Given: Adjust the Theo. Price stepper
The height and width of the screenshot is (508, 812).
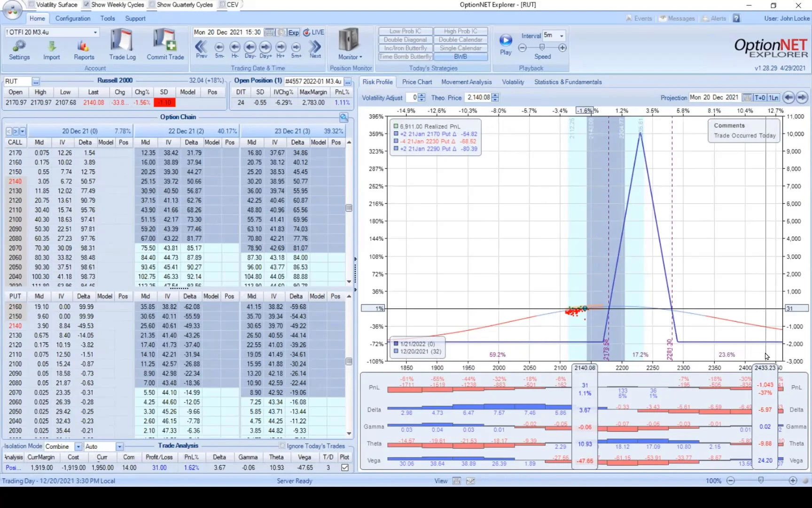Looking at the screenshot, I should pyautogui.click(x=495, y=97).
